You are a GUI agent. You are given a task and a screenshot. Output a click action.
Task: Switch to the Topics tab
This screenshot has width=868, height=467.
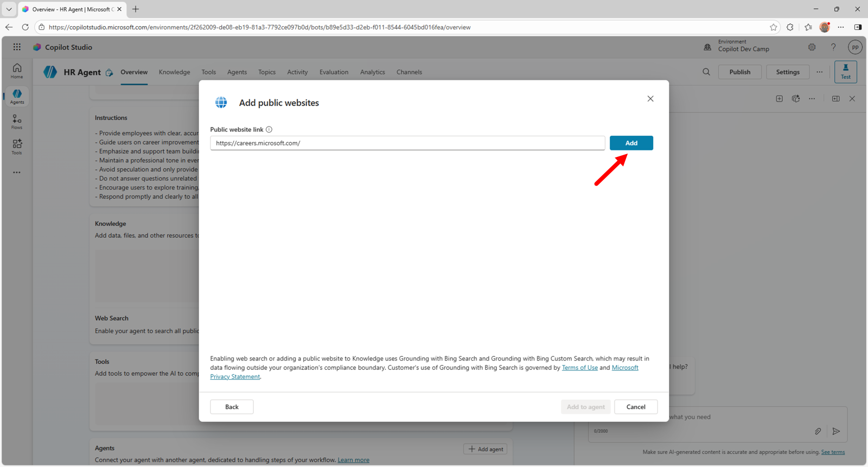[x=267, y=72]
